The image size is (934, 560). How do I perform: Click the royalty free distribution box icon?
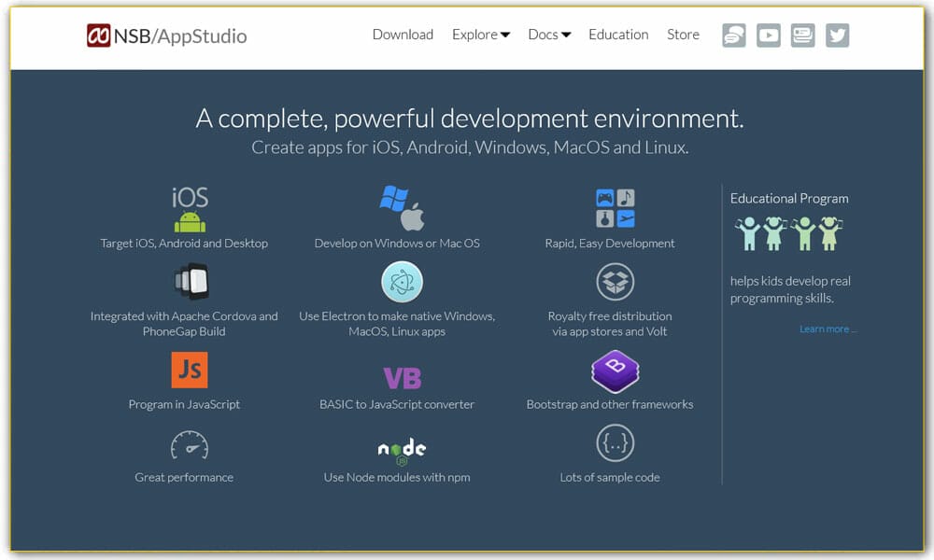[x=615, y=280]
